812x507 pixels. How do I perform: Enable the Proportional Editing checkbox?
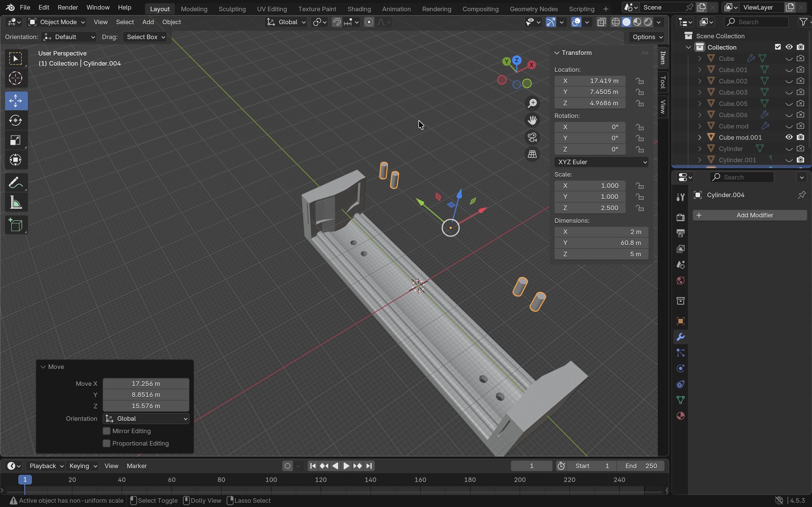click(107, 443)
